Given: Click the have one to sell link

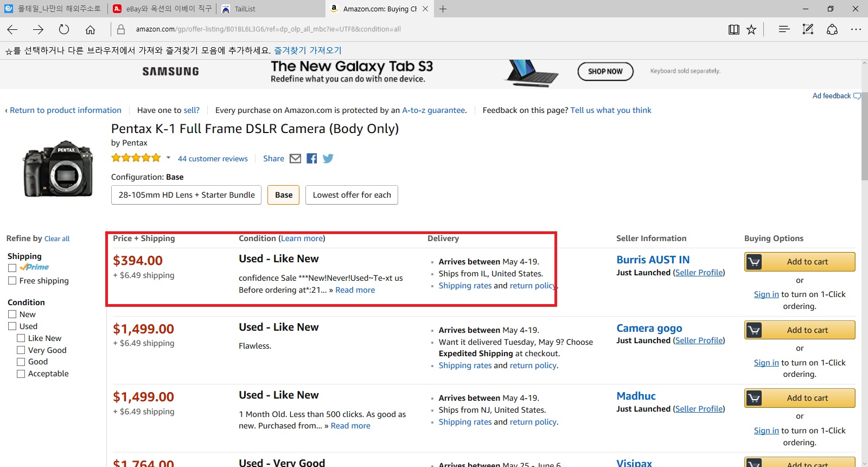Looking at the screenshot, I should [192, 110].
